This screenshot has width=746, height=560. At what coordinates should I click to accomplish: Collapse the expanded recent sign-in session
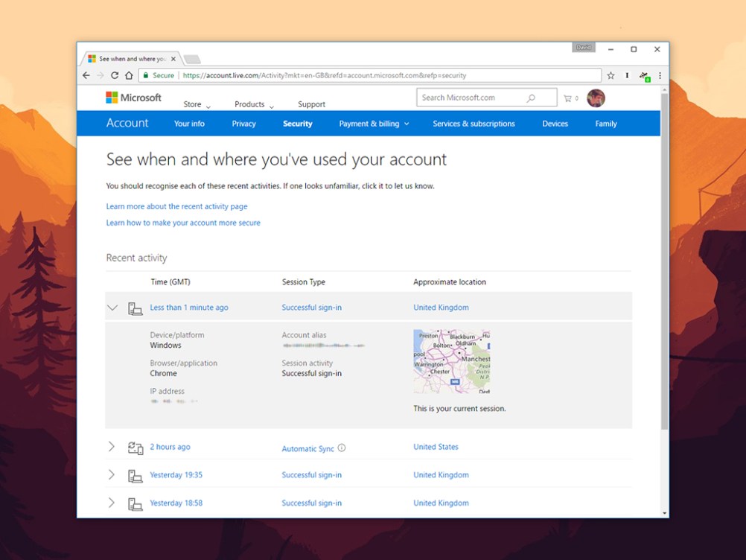(112, 307)
